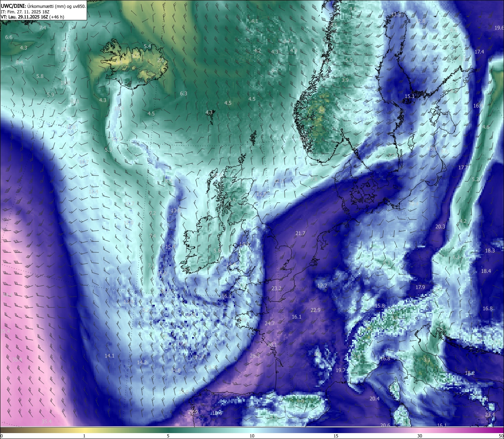This screenshot has width=504, height=439.
Task: Click the 15.1 value near Finland
Action: 409,96
